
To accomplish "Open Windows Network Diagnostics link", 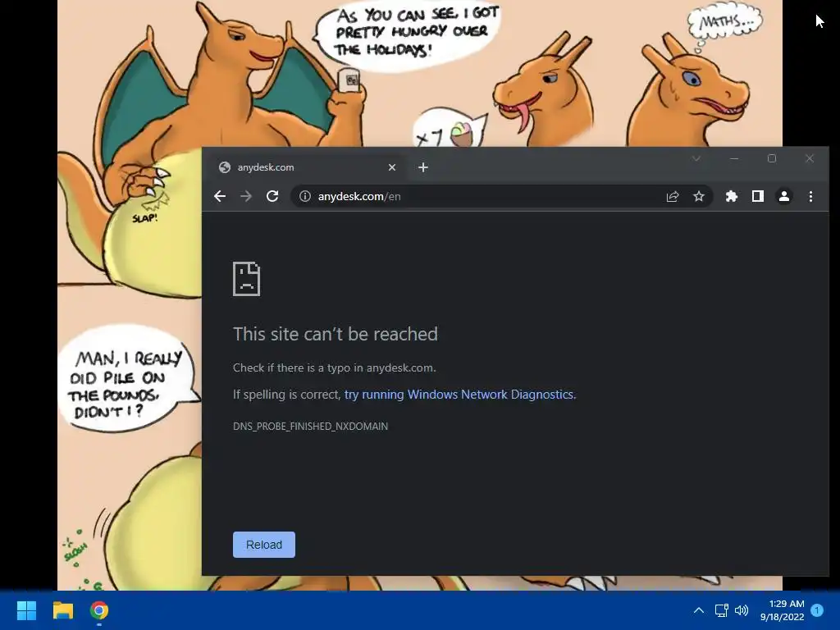I will click(x=459, y=395).
